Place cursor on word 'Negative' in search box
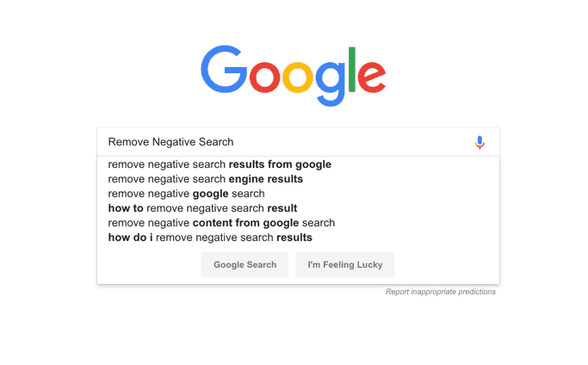This screenshot has height=365, width=588. [174, 142]
